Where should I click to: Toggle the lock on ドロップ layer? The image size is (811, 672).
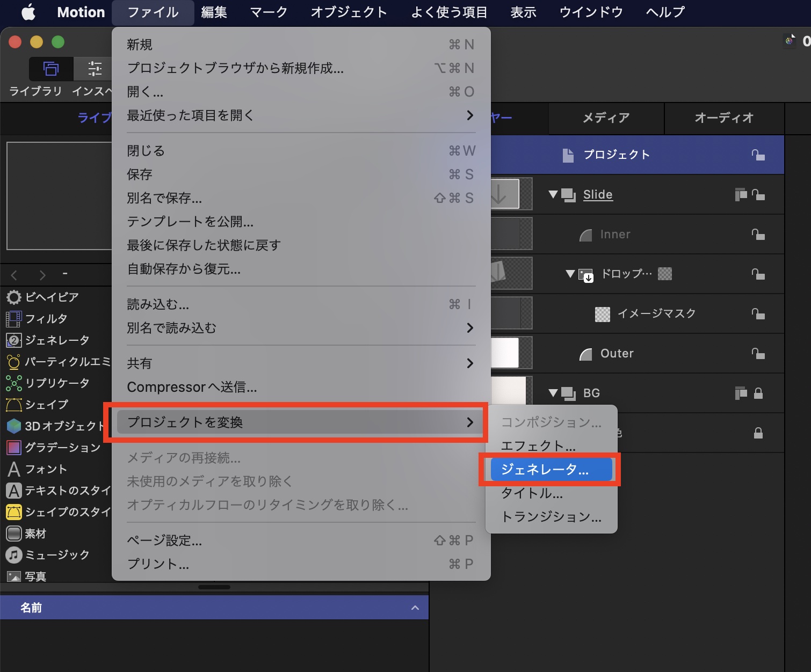tap(758, 274)
